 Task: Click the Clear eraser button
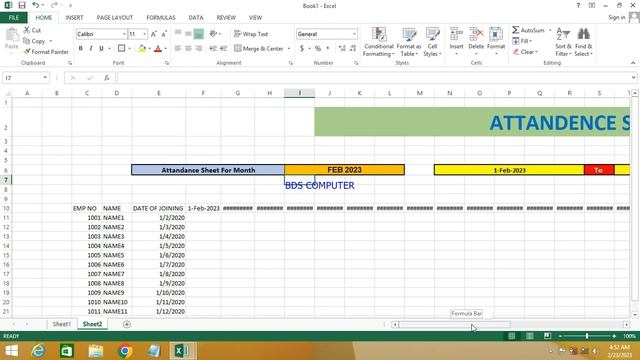coord(525,52)
